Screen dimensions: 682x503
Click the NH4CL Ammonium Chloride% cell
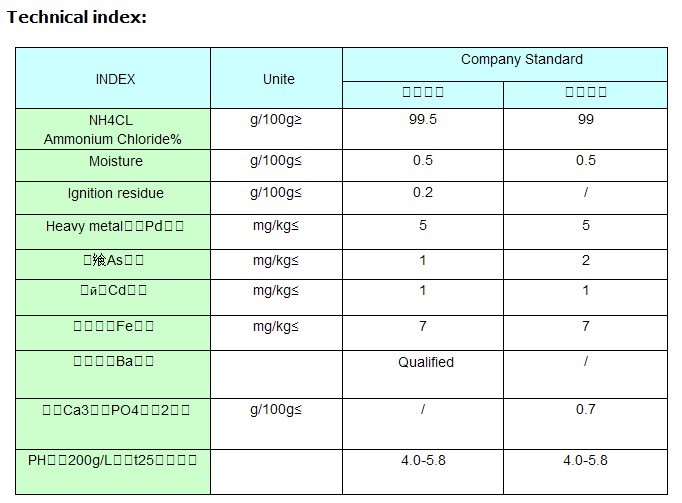pyautogui.click(x=114, y=129)
